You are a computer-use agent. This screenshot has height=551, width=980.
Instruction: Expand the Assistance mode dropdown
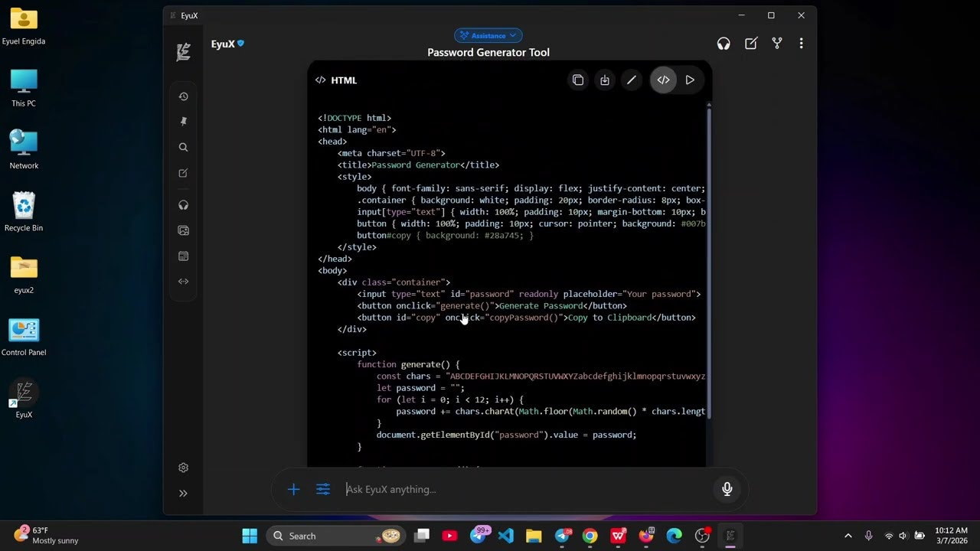tap(488, 35)
